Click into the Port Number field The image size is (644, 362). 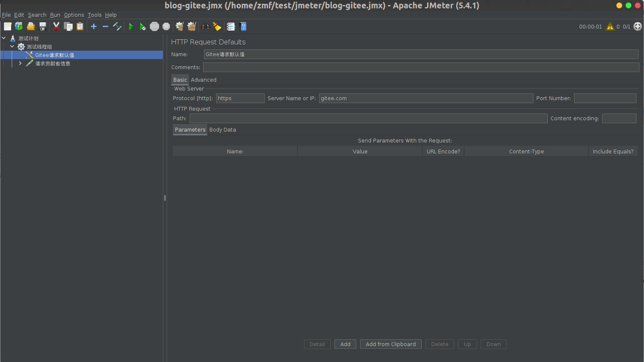tap(605, 98)
